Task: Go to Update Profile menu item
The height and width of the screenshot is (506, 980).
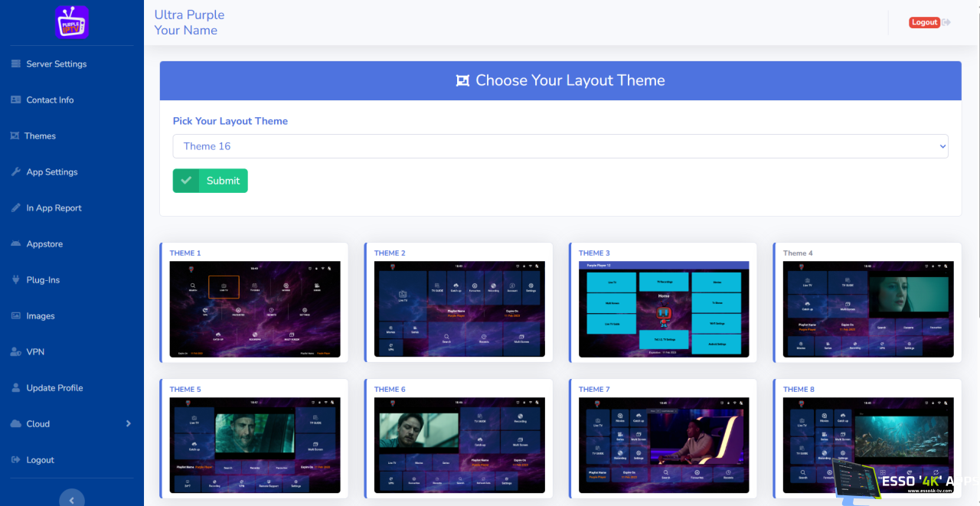Action: 54,388
